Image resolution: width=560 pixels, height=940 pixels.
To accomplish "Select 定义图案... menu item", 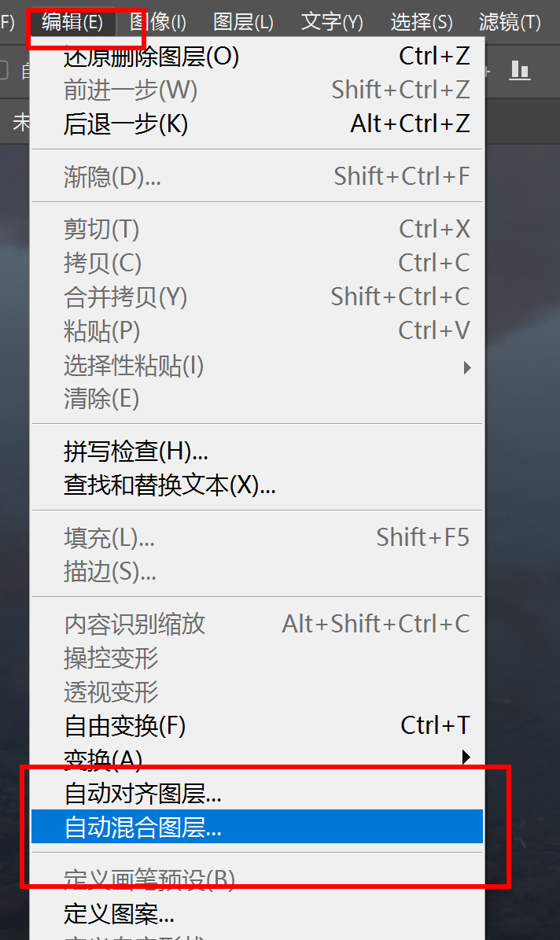I will 120,914.
